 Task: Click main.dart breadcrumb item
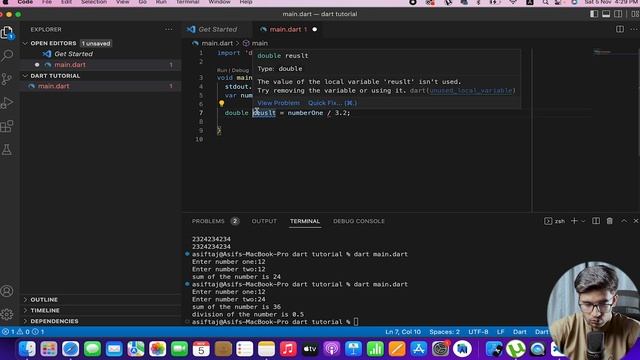217,43
